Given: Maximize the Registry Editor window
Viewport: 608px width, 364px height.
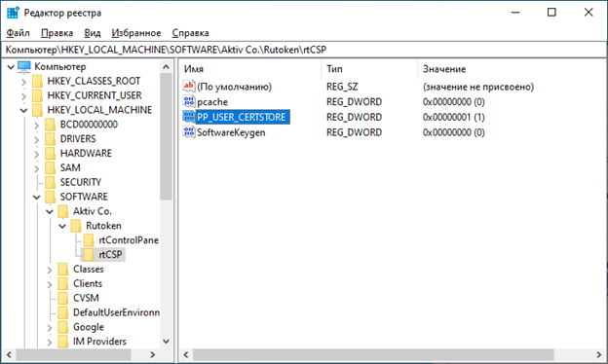Looking at the screenshot, I should 551,13.
